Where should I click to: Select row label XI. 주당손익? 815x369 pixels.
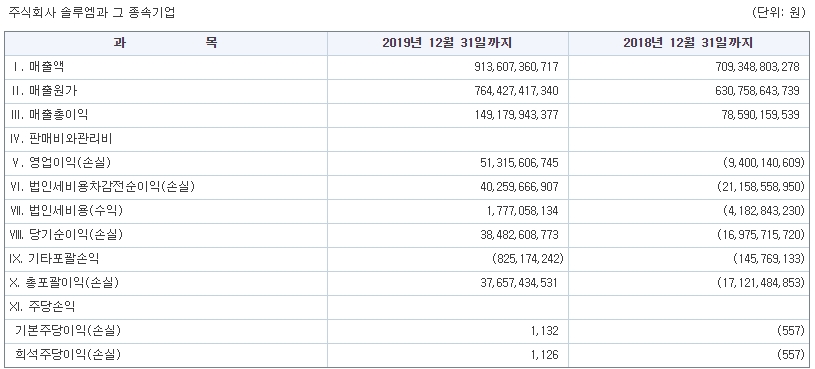pos(43,307)
